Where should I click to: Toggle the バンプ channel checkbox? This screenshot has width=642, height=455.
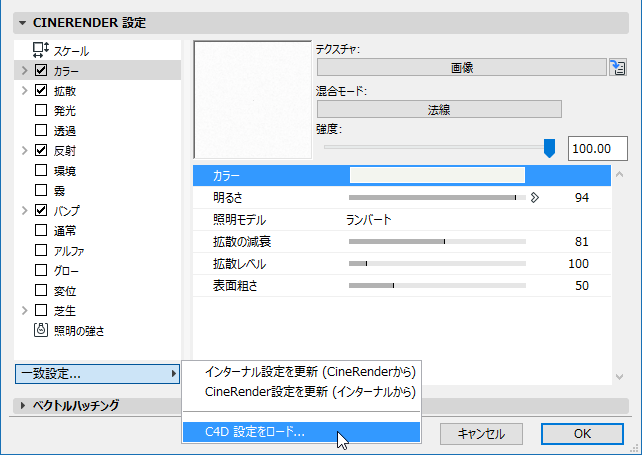[41, 210]
